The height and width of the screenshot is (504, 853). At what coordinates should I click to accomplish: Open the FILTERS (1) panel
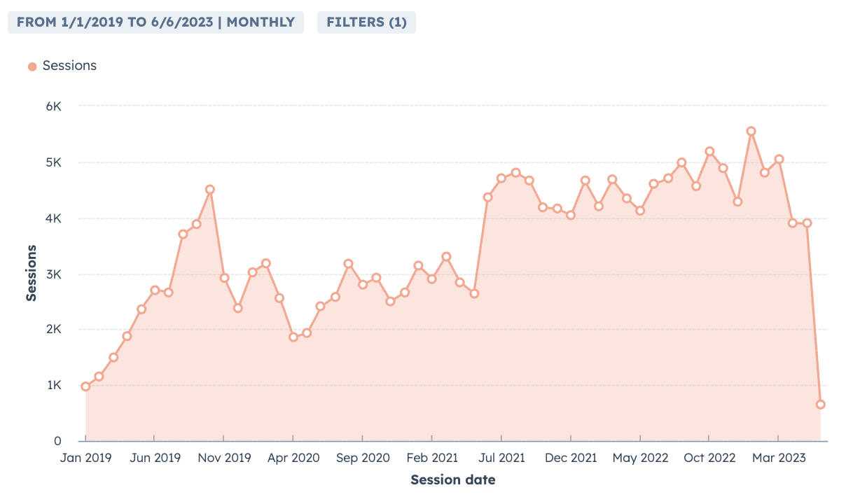point(366,22)
